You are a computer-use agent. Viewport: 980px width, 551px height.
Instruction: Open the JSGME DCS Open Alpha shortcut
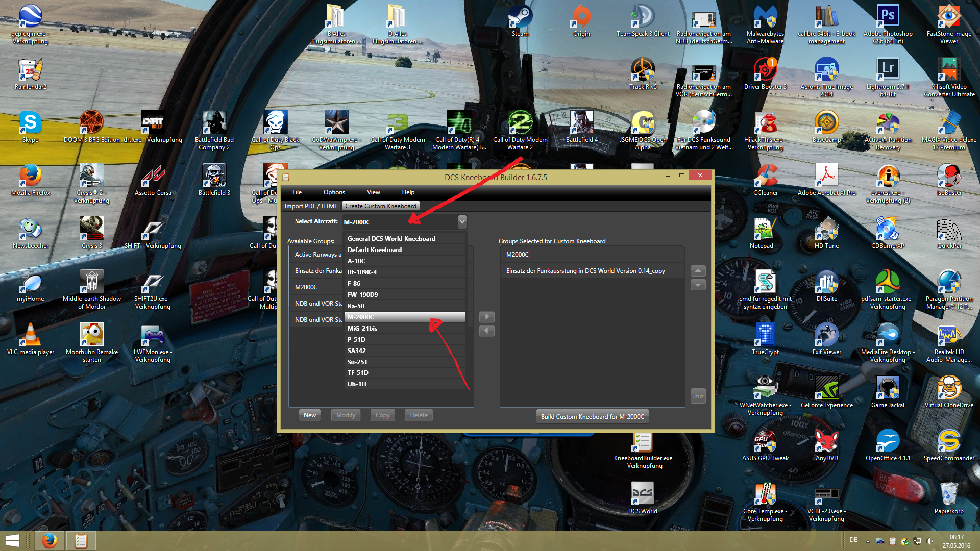[643, 130]
